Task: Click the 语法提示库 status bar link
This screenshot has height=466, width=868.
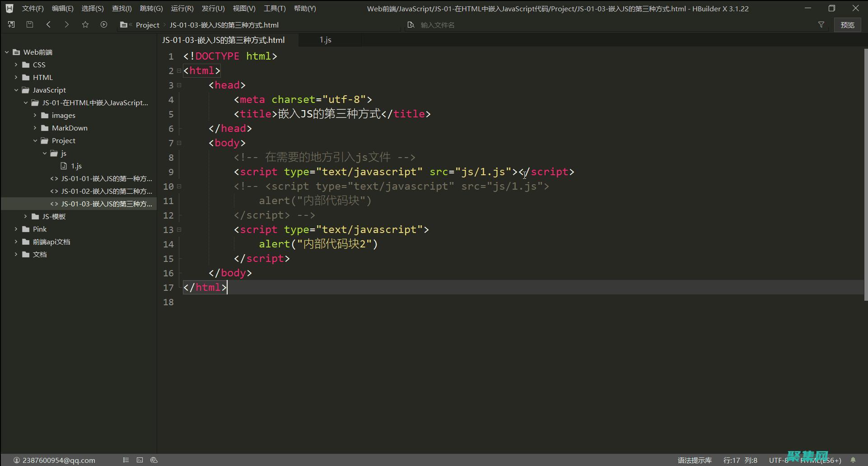Action: click(694, 460)
